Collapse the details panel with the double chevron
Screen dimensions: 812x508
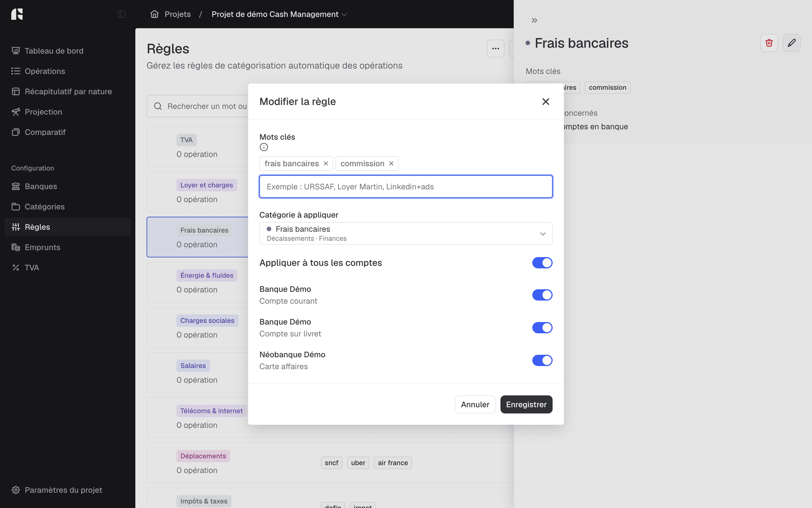click(x=535, y=21)
